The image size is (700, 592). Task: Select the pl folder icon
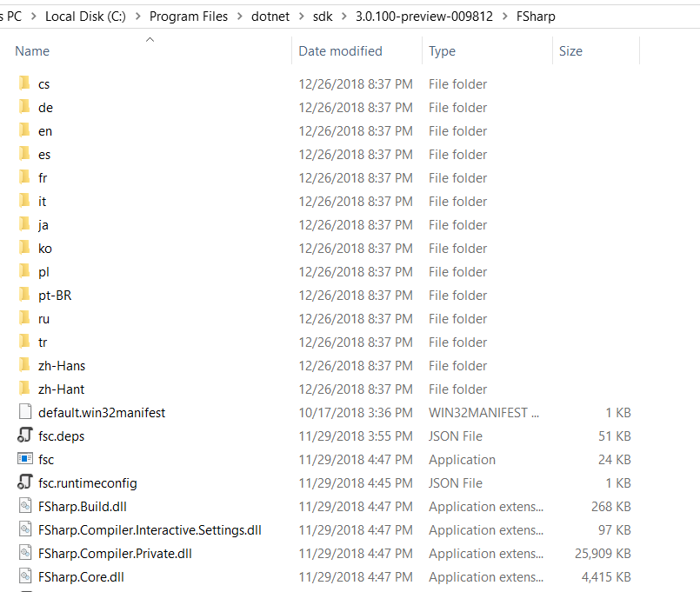tap(25, 271)
